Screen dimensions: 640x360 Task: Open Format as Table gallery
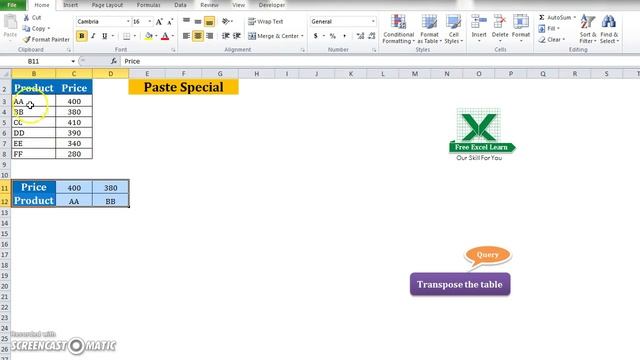(429, 29)
